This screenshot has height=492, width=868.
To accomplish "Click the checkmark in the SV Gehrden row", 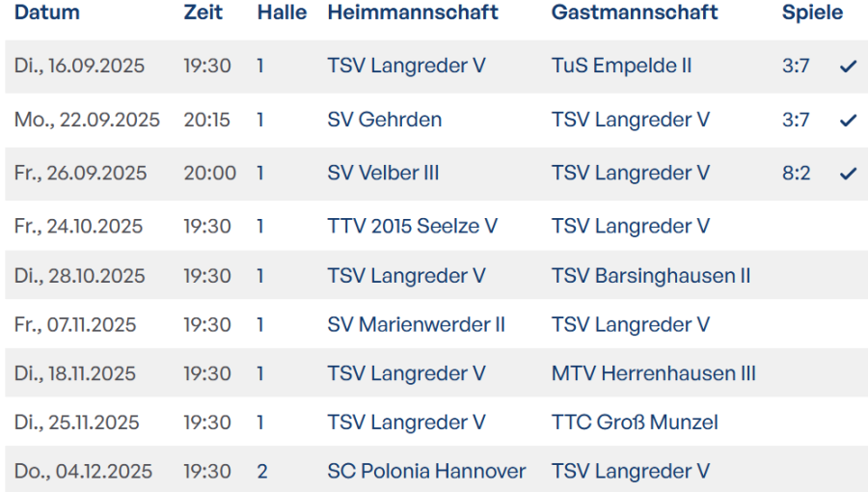I will click(x=848, y=121).
